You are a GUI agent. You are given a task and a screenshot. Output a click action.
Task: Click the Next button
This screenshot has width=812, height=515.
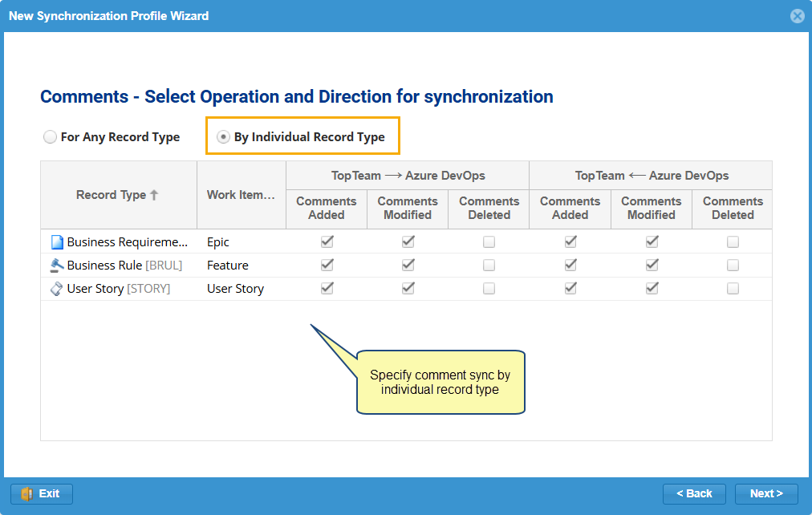765,494
